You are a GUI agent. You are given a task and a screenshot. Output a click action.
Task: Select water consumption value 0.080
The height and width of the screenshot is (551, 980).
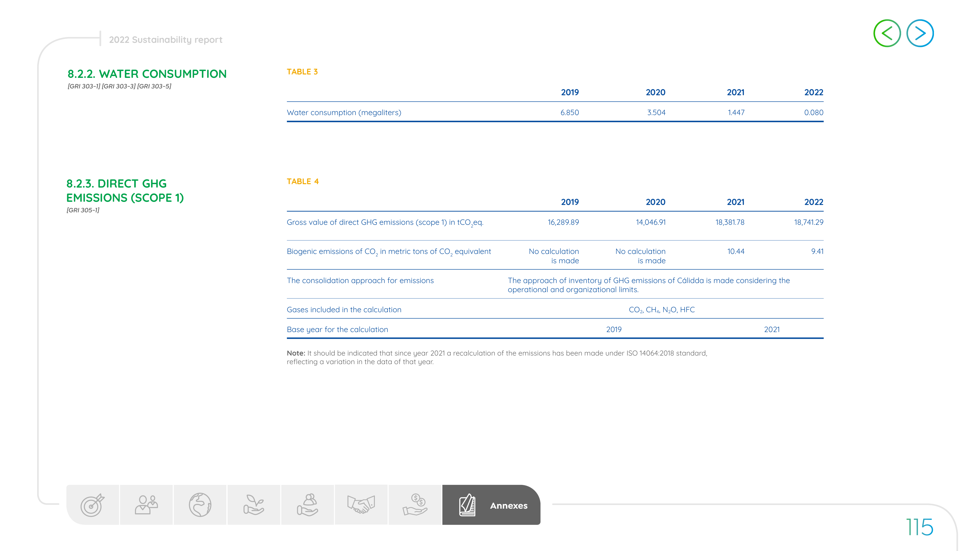pos(814,113)
